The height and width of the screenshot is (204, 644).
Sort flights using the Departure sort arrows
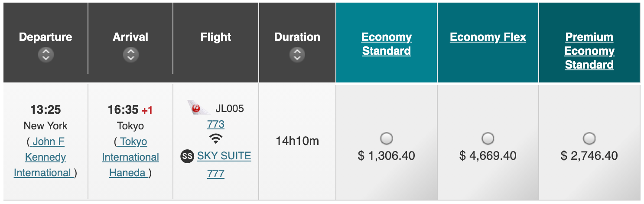(x=46, y=55)
